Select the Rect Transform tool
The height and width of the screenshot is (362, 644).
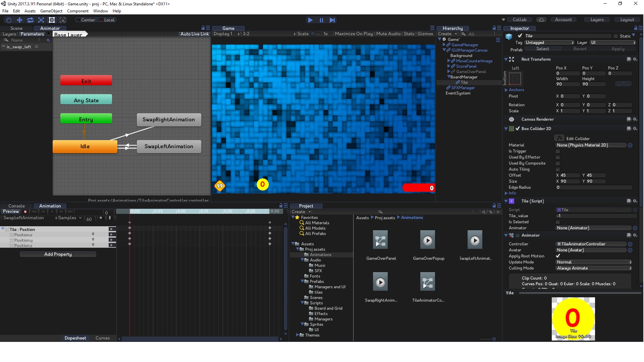52,20
